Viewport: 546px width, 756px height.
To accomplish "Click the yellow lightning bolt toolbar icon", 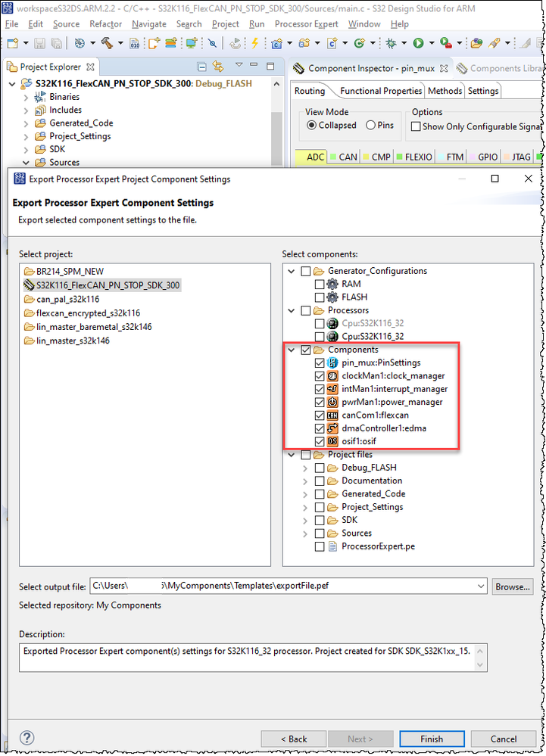I will coord(254,43).
